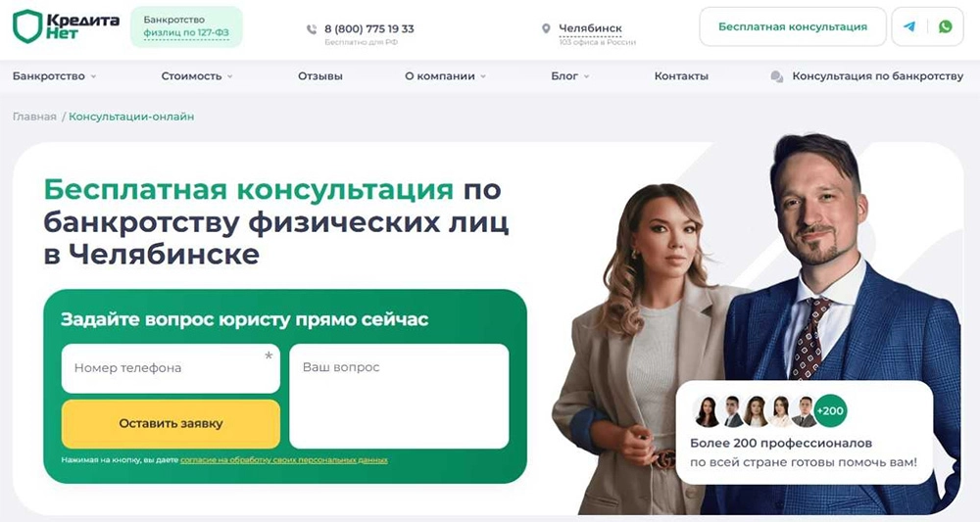Open the WhatsApp chat icon

click(945, 26)
